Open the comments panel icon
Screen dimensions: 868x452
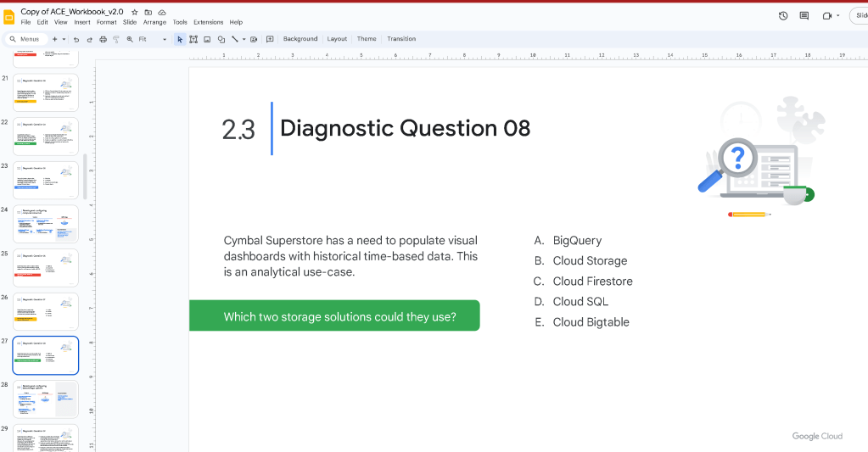(x=804, y=16)
